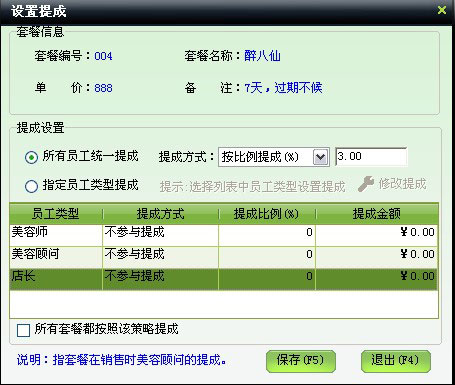
Task: Click the wrench icon for 修改提成
Action: pos(366,184)
